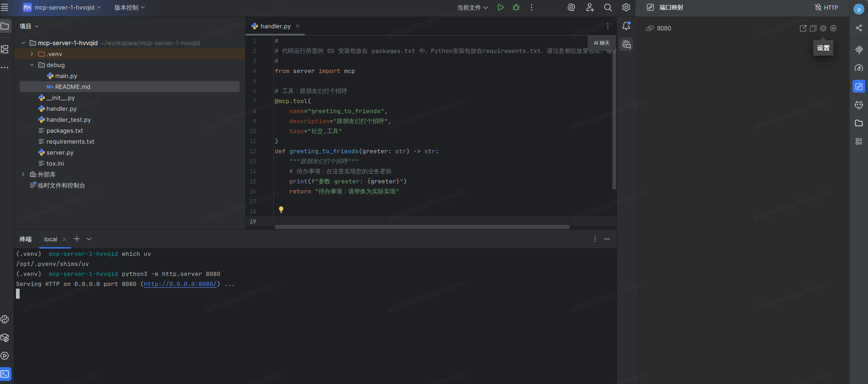The width and height of the screenshot is (868, 384).
Task: Toggle the Terminal tool window button
Action: tap(5, 374)
